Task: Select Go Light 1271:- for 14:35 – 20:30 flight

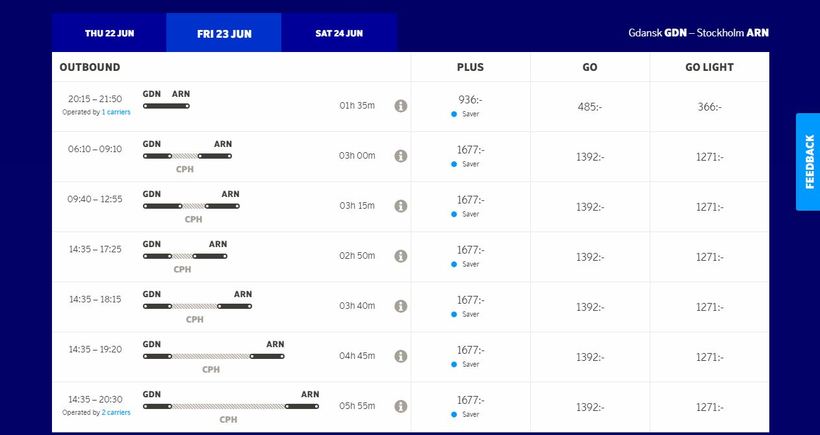Action: [x=709, y=407]
